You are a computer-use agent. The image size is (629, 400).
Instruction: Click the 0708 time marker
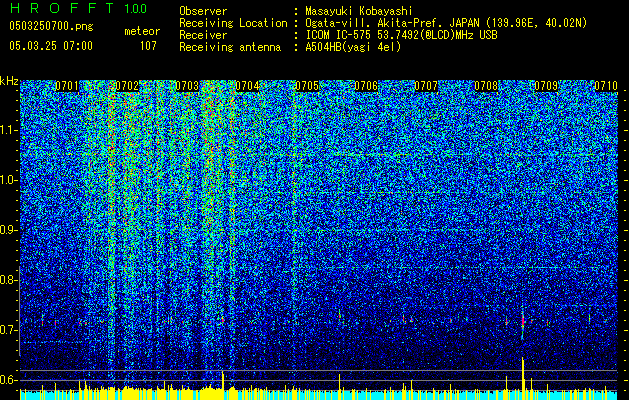coord(486,86)
